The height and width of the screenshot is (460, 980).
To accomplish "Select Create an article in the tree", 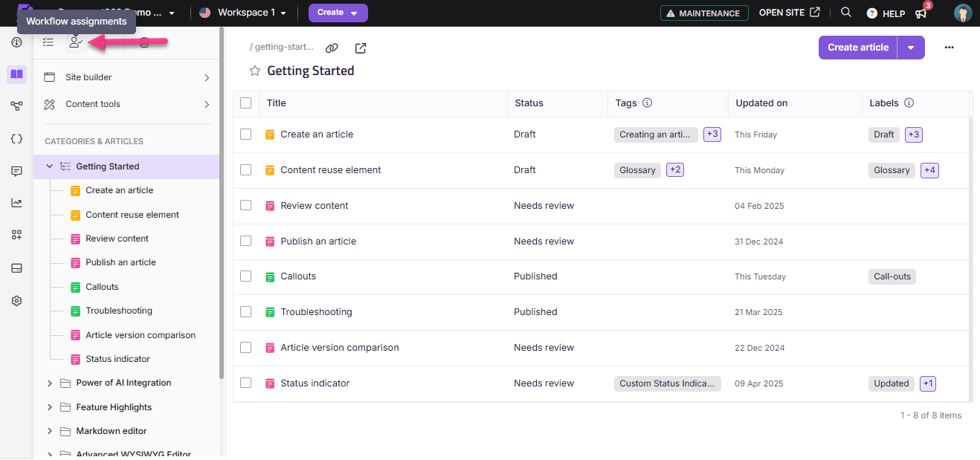I will pyautogui.click(x=119, y=190).
